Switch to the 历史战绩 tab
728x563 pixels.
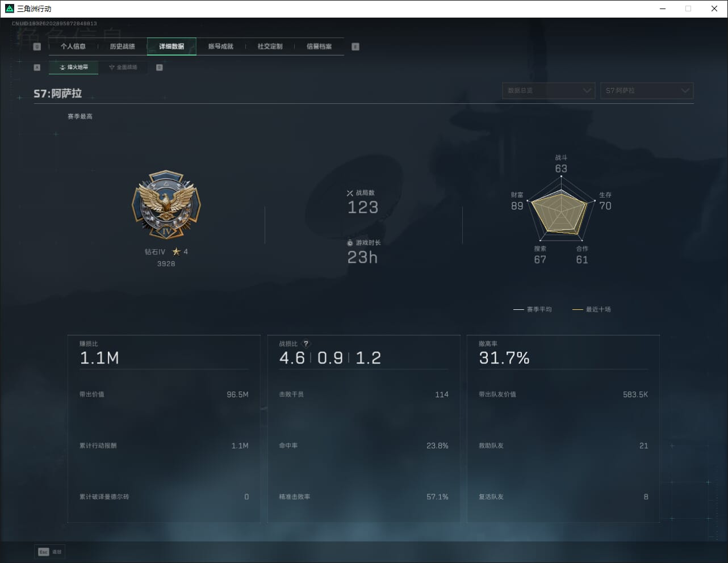(x=122, y=47)
